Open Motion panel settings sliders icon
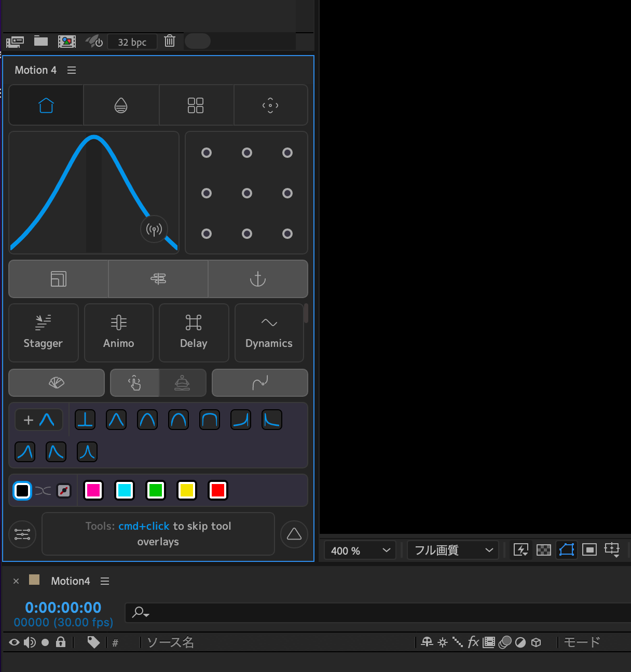This screenshot has width=631, height=672. click(22, 534)
